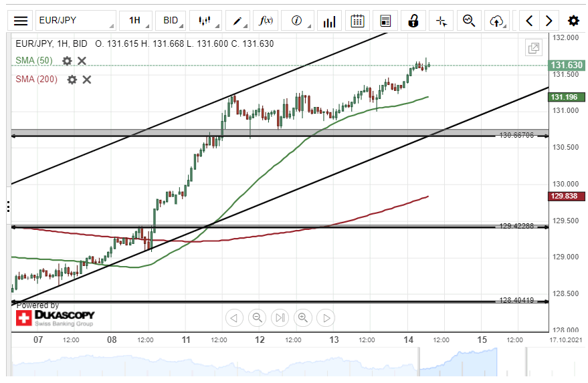Click the SMA (50) indicator label
Viewport: 588px width, 383px height.
click(34, 61)
